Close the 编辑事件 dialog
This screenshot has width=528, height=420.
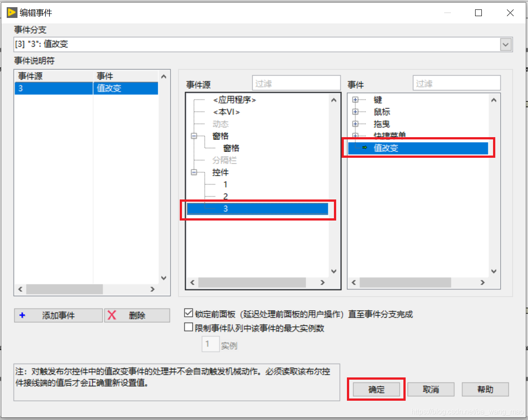click(x=510, y=13)
